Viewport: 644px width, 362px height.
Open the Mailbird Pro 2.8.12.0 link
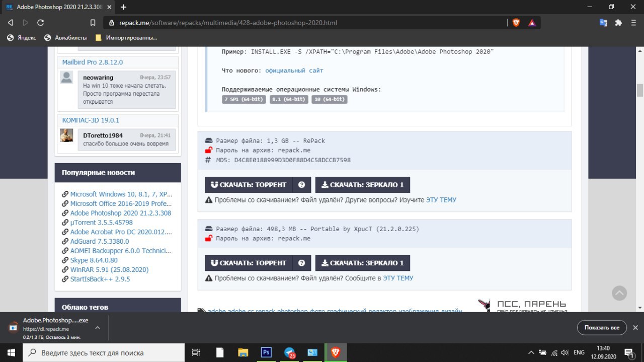click(93, 62)
